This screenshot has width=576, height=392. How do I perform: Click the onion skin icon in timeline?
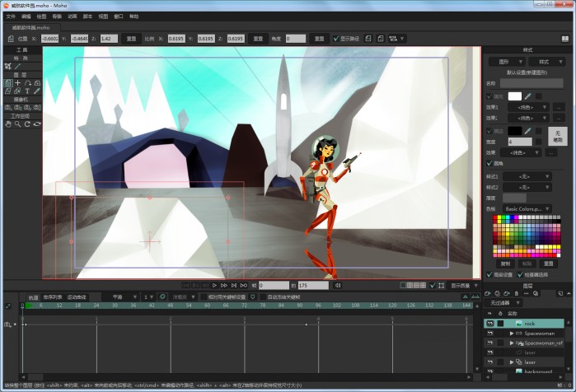pos(162,296)
